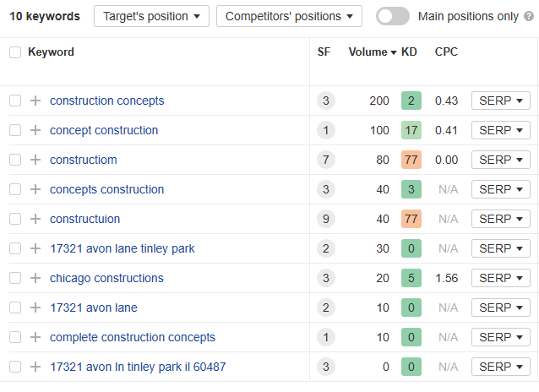The width and height of the screenshot is (539, 392).
Task: Open SERP dropdown for construction concepts
Action: point(500,101)
